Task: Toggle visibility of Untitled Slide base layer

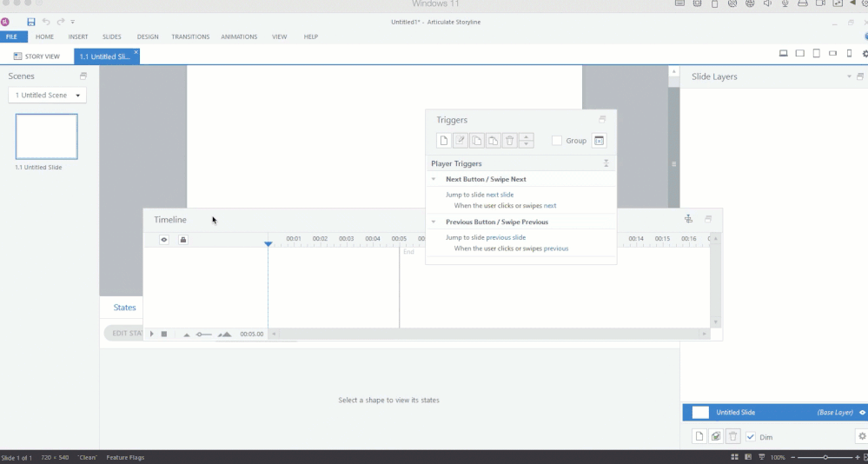Action: point(862,413)
